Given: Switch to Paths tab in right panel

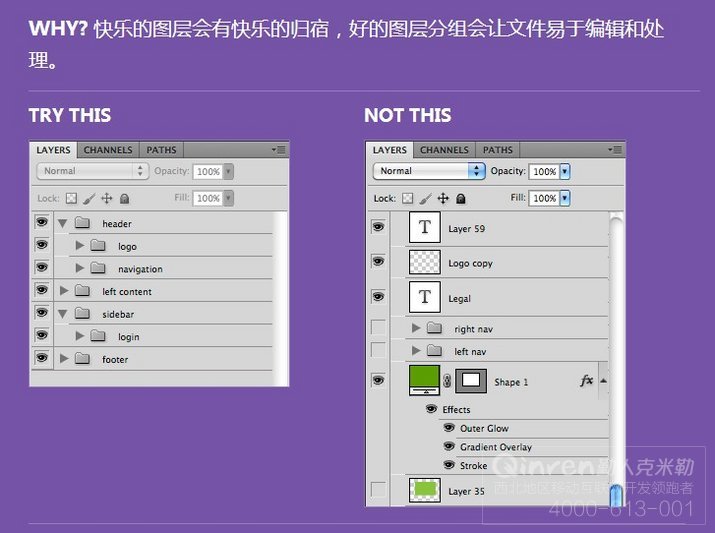Looking at the screenshot, I should (x=497, y=150).
